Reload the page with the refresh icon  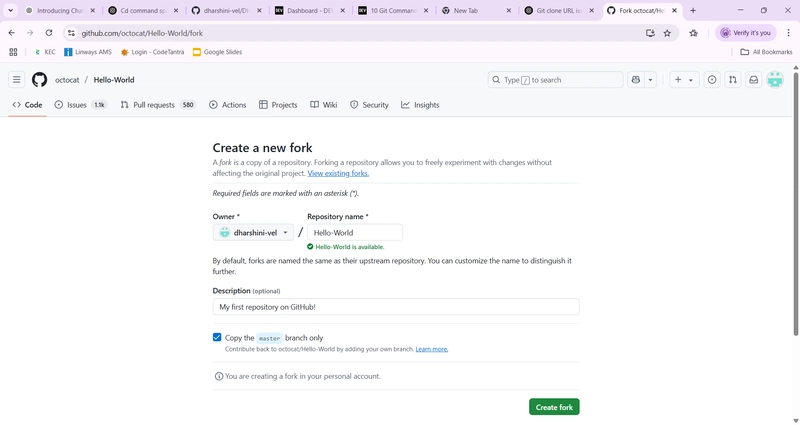(48, 33)
